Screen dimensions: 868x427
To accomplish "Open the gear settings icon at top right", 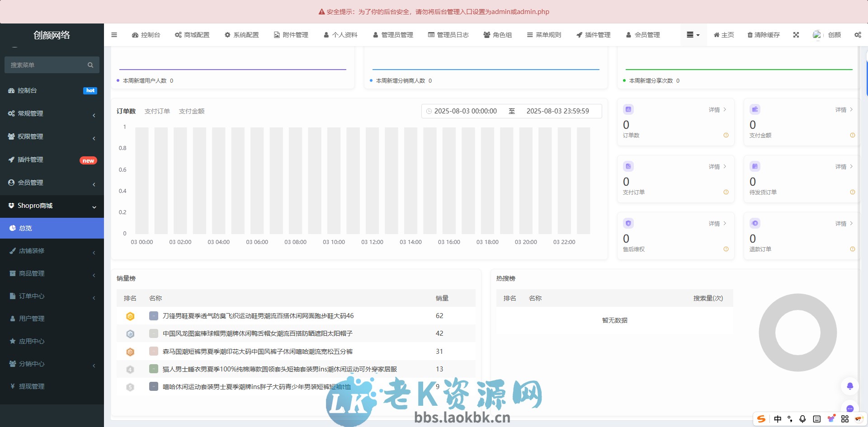I will point(858,35).
